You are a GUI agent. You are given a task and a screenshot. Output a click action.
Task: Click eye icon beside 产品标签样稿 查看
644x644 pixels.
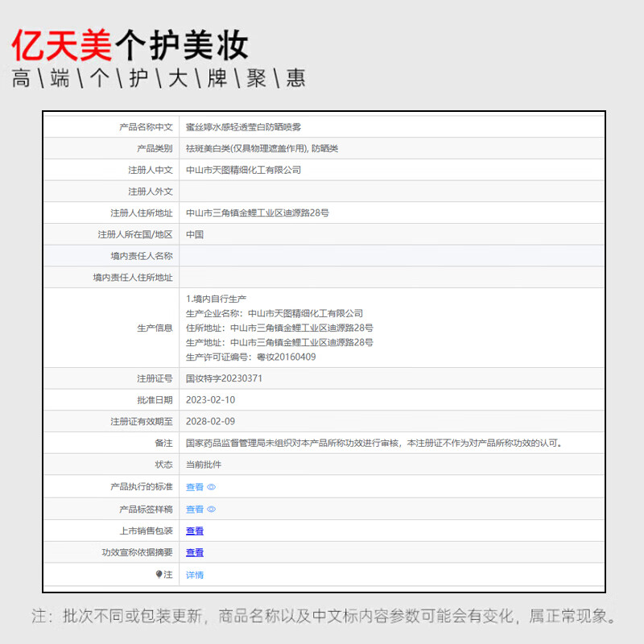pos(211,510)
